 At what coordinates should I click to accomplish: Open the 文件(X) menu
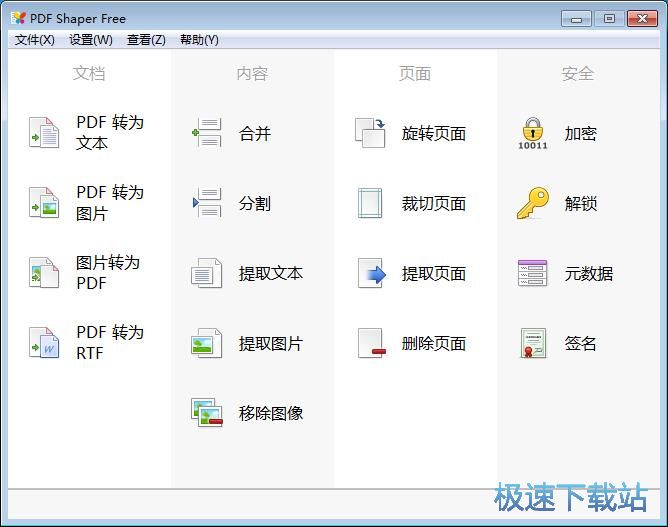35,40
